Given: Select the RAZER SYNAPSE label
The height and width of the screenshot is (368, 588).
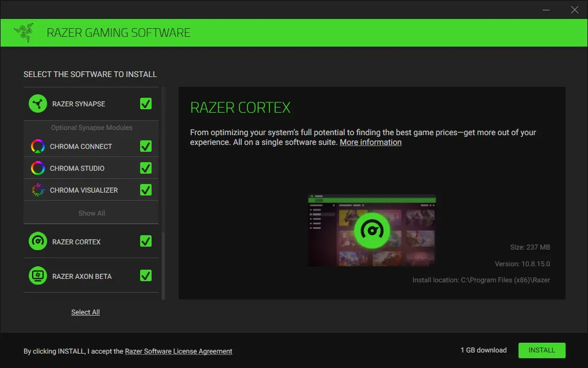Looking at the screenshot, I should tap(79, 104).
